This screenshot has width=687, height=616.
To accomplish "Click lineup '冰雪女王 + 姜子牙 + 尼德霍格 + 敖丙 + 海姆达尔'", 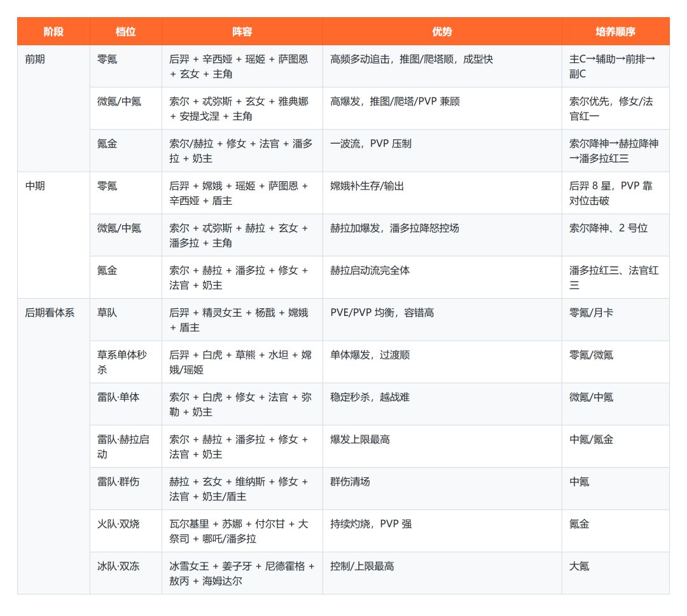I will 242,573.
